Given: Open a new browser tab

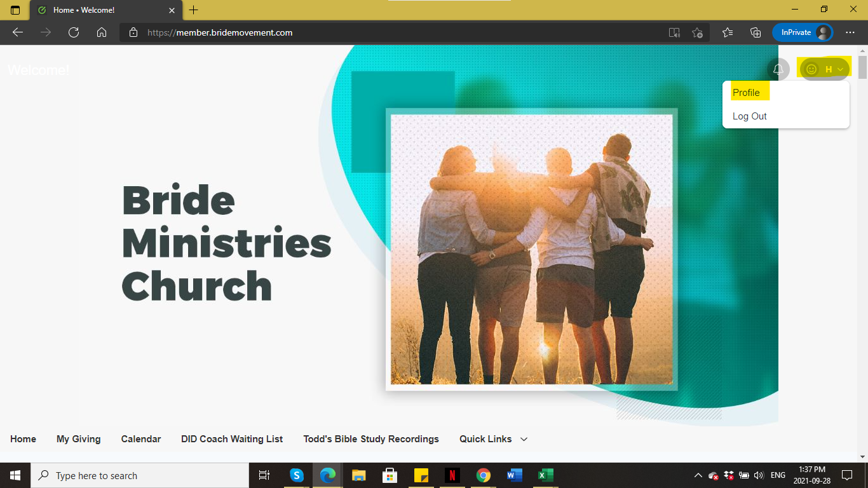Looking at the screenshot, I should coord(194,10).
